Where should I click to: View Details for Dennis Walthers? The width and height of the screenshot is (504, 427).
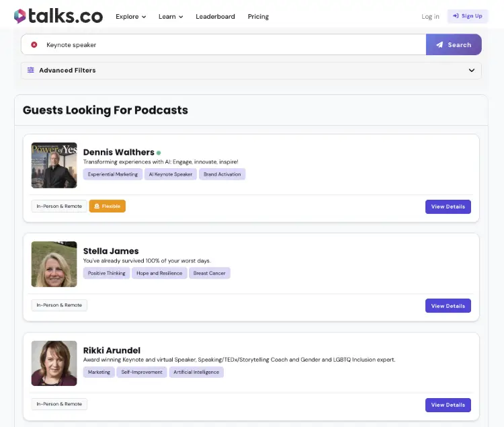[448, 206]
